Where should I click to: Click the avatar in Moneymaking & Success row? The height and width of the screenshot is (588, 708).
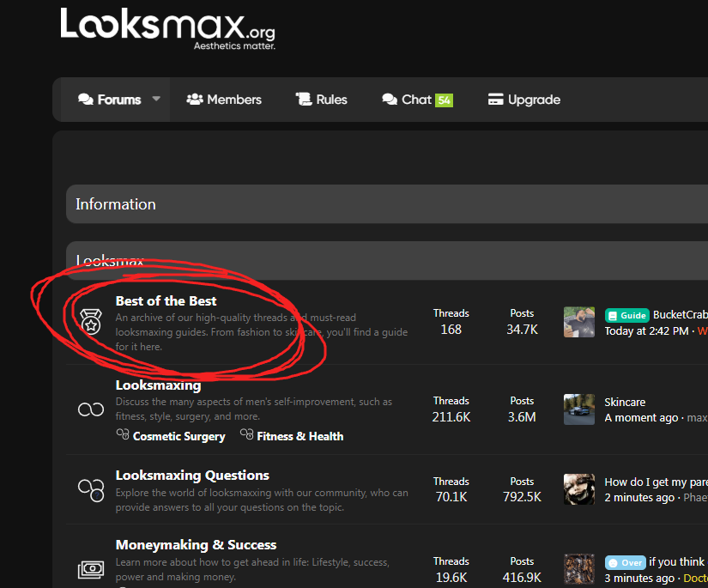[x=579, y=569]
